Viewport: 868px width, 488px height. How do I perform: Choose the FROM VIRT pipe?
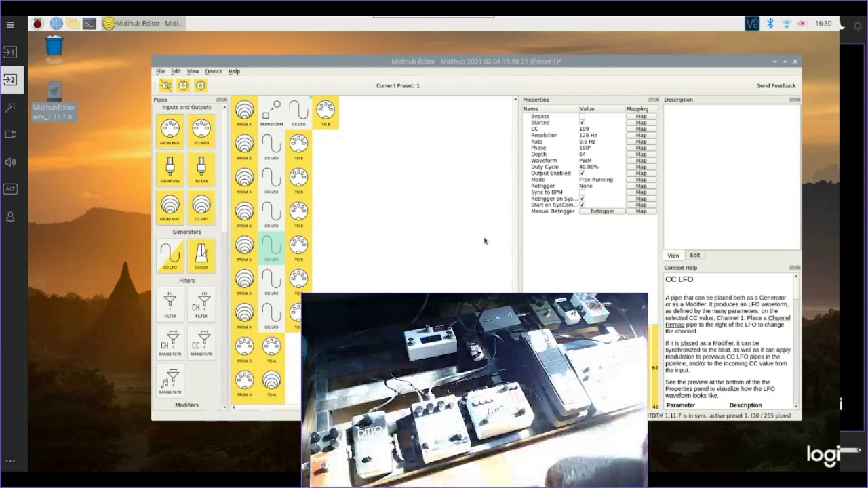click(x=170, y=207)
